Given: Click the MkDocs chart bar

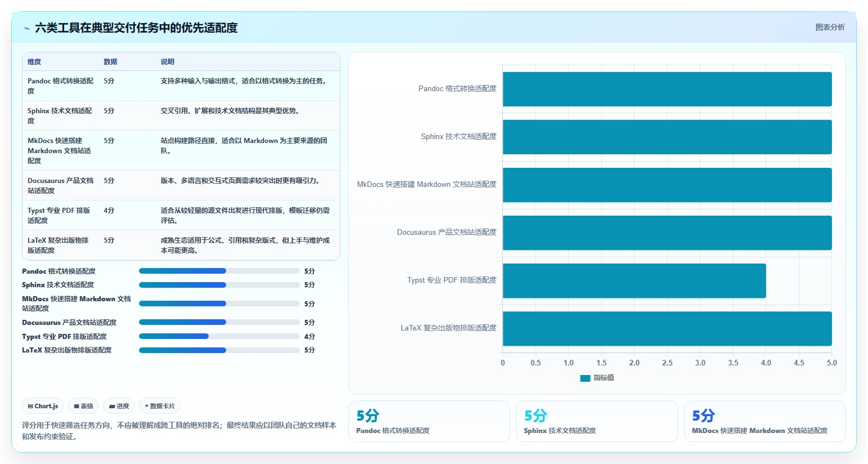Looking at the screenshot, I should [x=667, y=185].
